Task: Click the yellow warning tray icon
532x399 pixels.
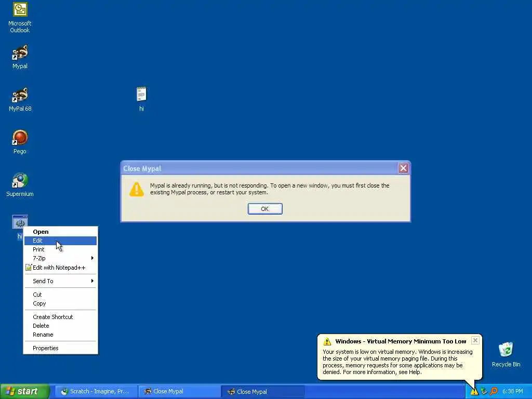Action: (x=474, y=392)
